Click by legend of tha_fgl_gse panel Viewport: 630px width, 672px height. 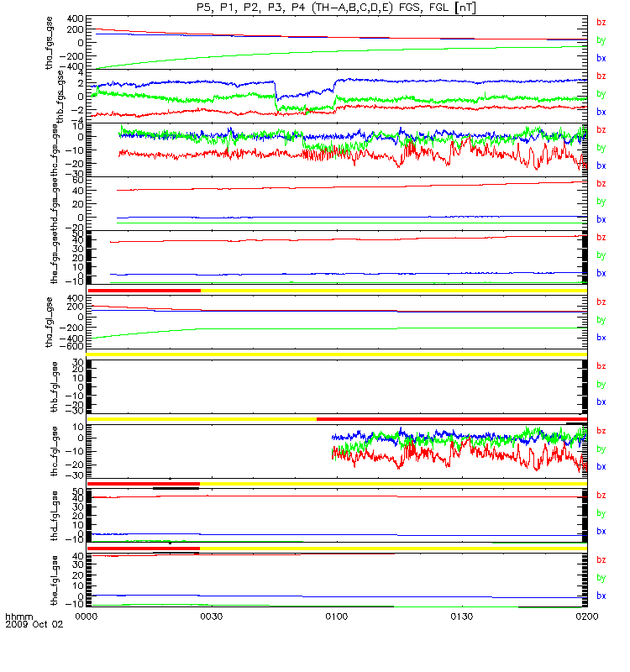tap(601, 320)
